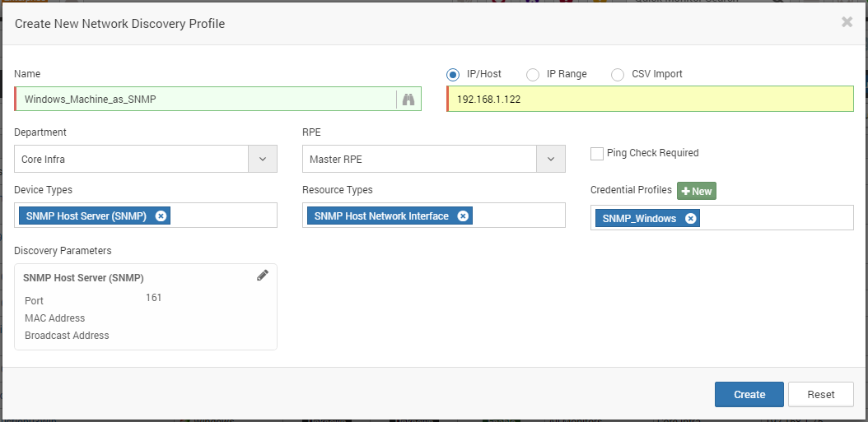Viewport: 868px width, 422px height.
Task: Click the Create button
Action: point(749,394)
